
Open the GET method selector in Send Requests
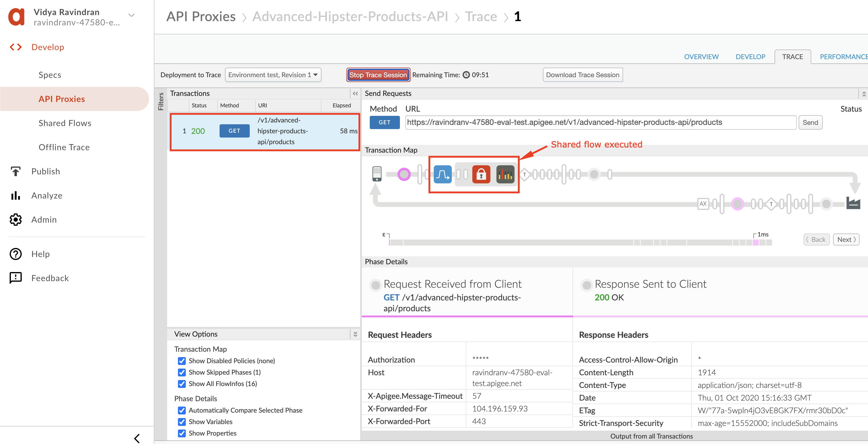[385, 122]
